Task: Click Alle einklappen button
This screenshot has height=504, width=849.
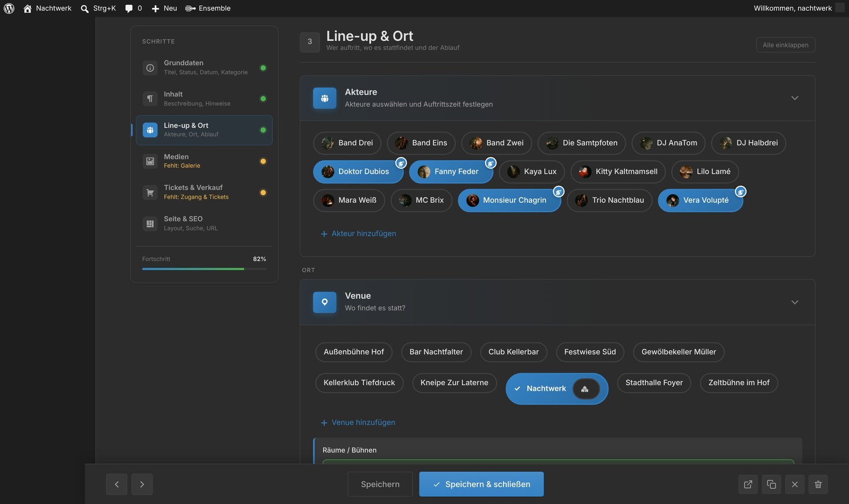Action: click(x=786, y=45)
